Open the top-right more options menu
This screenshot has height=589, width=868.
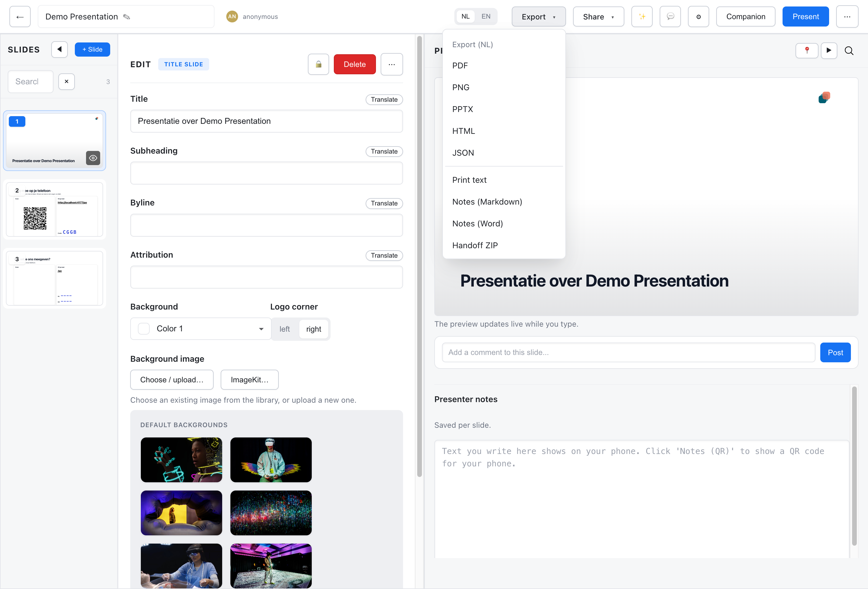coord(847,17)
